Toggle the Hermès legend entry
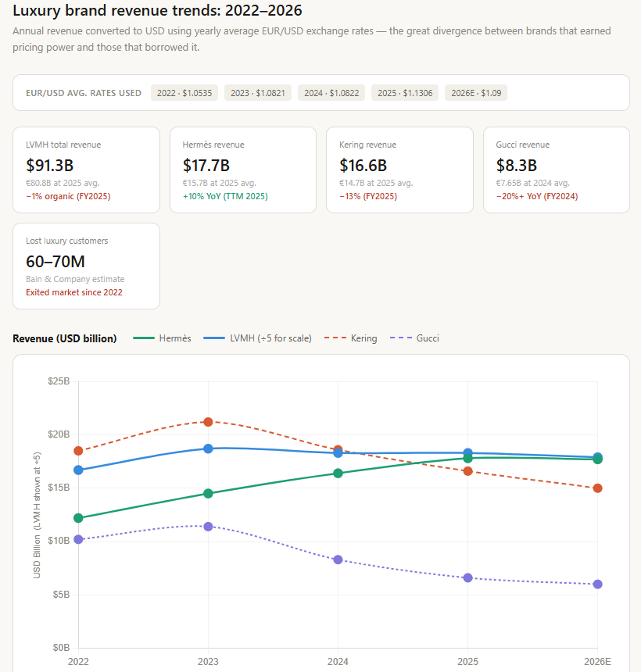 pos(162,338)
